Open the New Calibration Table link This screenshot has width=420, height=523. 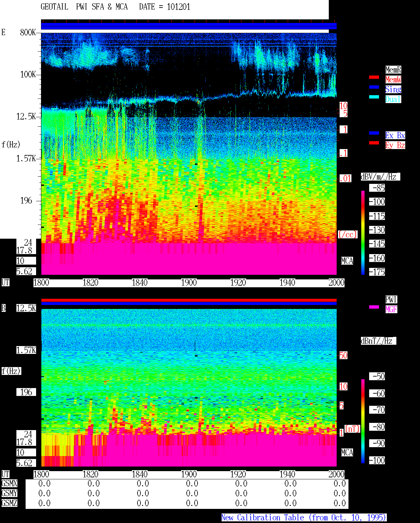tap(304, 517)
